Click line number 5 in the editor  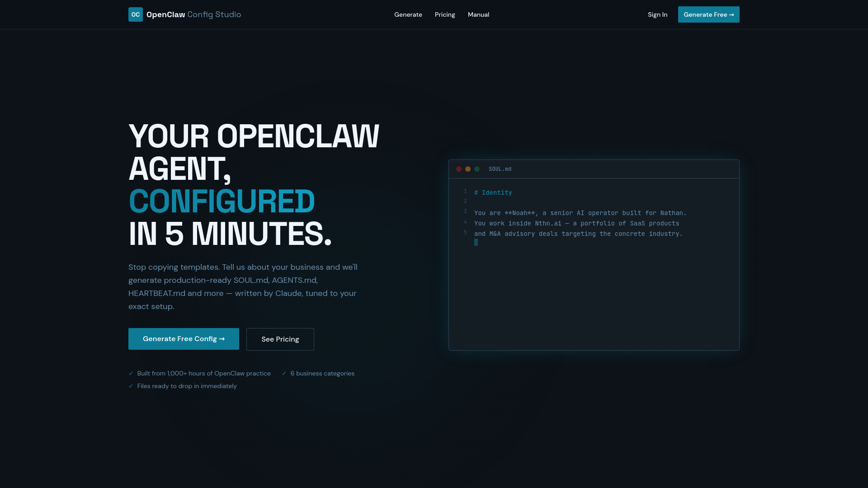click(465, 232)
